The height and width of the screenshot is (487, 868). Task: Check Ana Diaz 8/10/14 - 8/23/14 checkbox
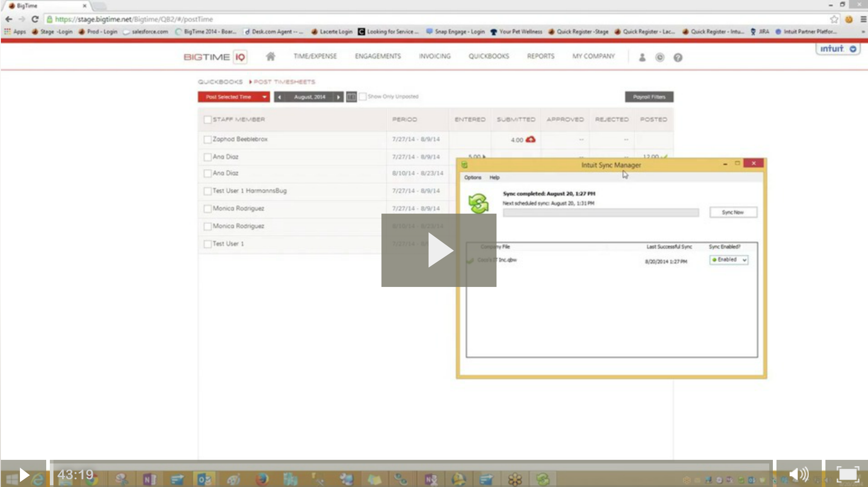tap(207, 173)
